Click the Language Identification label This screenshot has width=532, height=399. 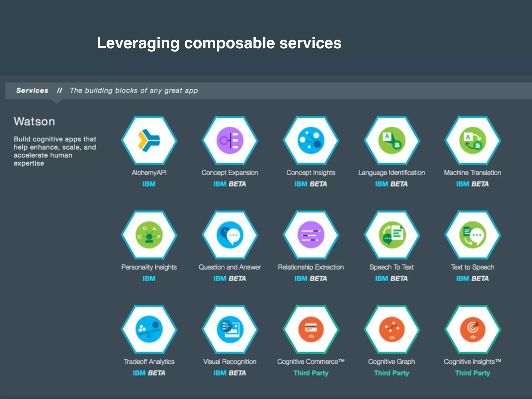392,173
